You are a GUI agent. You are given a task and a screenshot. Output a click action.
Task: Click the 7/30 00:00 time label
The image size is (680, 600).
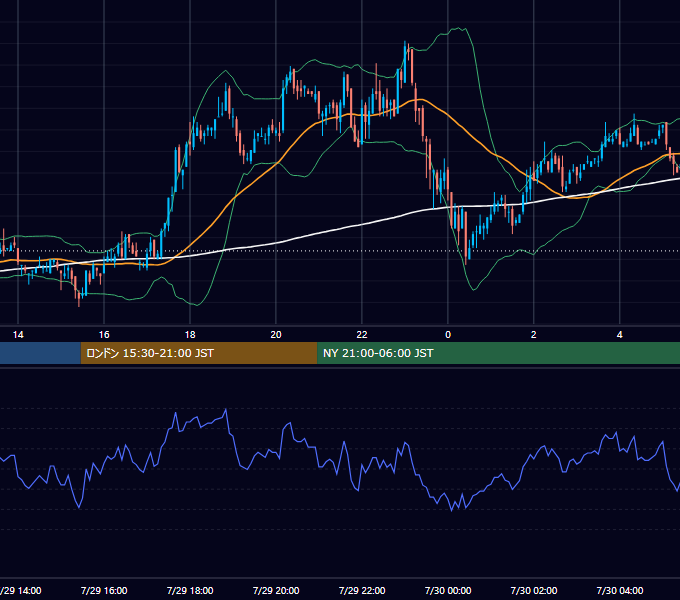[448, 590]
